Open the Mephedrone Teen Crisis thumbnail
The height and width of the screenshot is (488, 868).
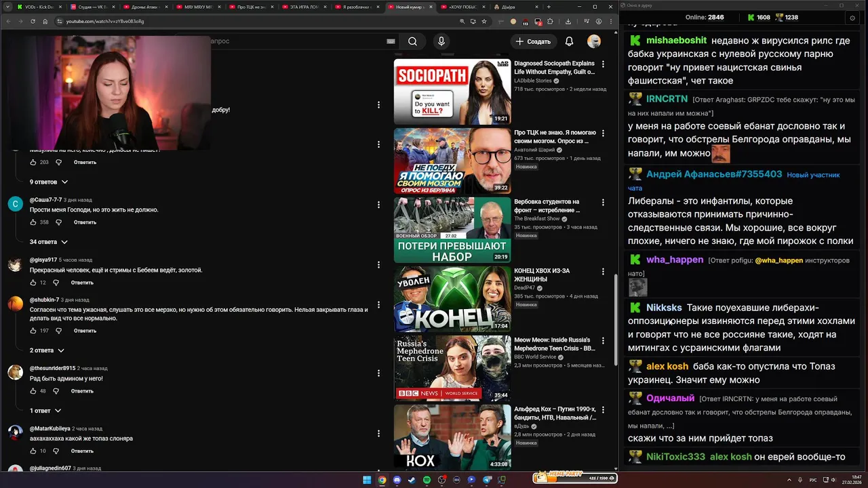click(452, 368)
